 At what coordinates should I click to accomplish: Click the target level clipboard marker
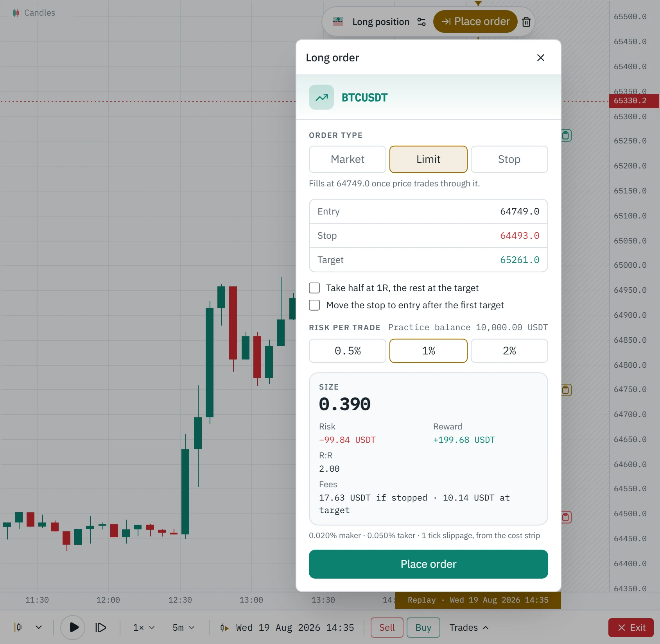pos(566,136)
